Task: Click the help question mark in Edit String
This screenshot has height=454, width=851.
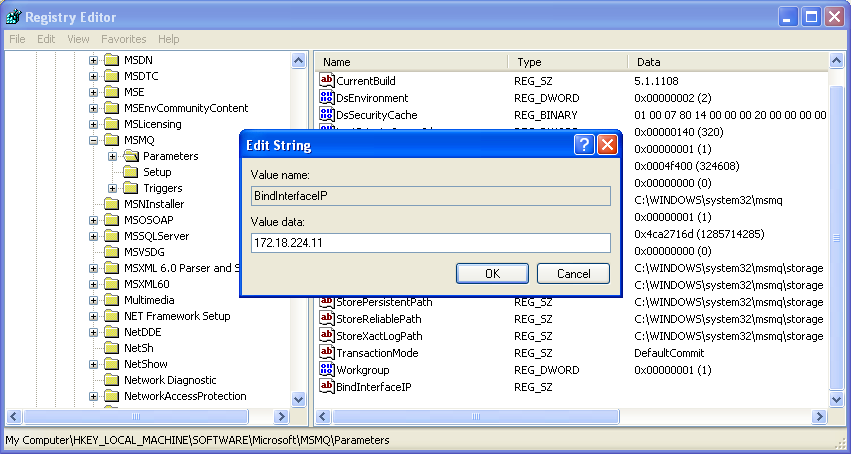Action: click(584, 145)
